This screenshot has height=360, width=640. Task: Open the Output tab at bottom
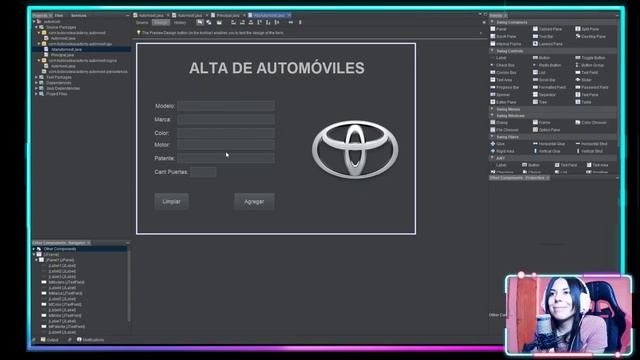point(50,340)
